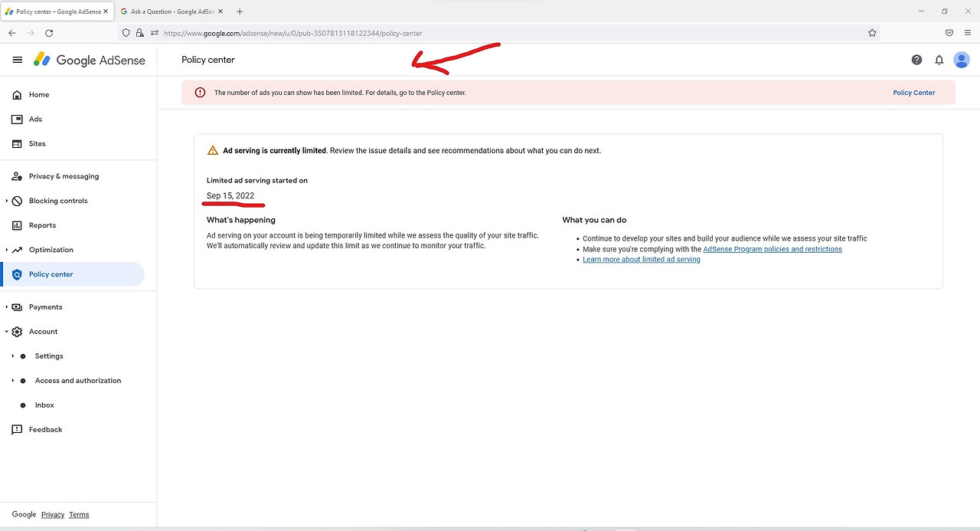Expand the Payments arrow
The width and height of the screenshot is (980, 531).
7,307
